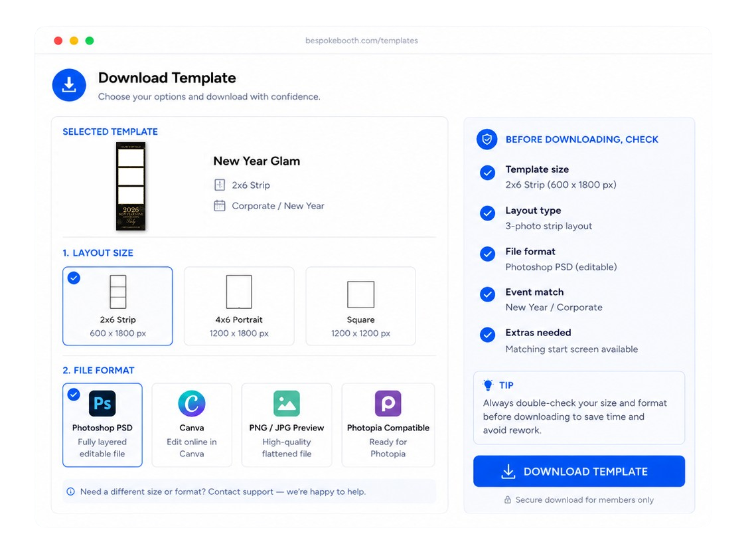Click the red close window dot

(x=58, y=41)
